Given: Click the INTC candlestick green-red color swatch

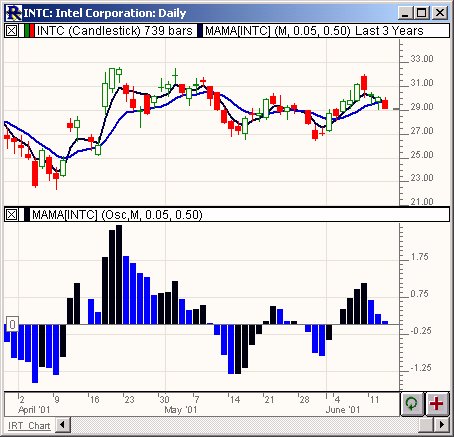Looking at the screenshot, I should 29,31.
